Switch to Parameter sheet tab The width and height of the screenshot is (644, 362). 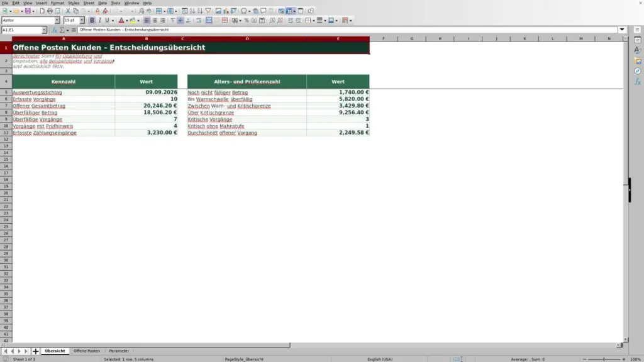[119, 351]
